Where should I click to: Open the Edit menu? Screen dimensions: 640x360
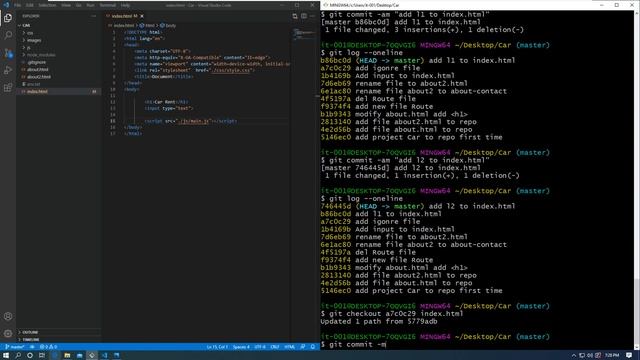tap(29, 5)
